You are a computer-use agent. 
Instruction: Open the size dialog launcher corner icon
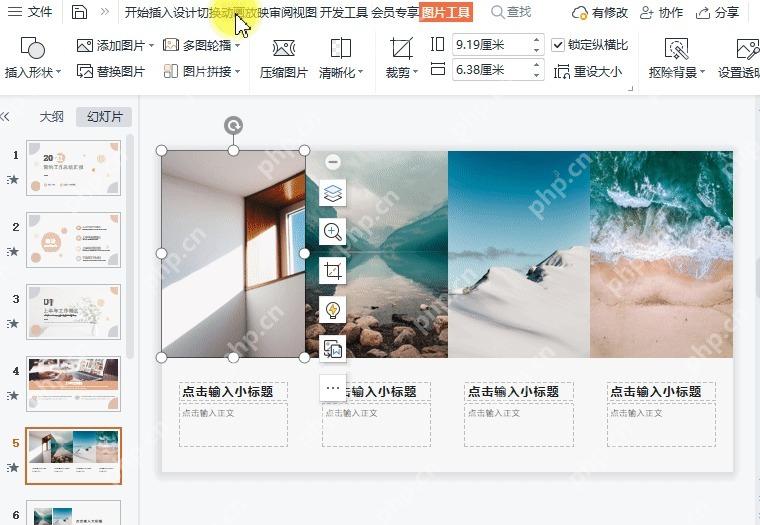pyautogui.click(x=630, y=89)
